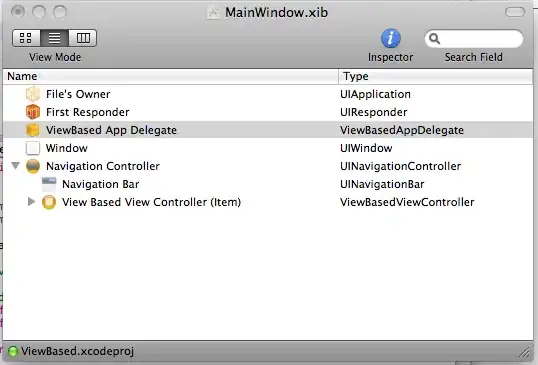Select the Window row name
The image size is (538, 365).
pos(67,148)
